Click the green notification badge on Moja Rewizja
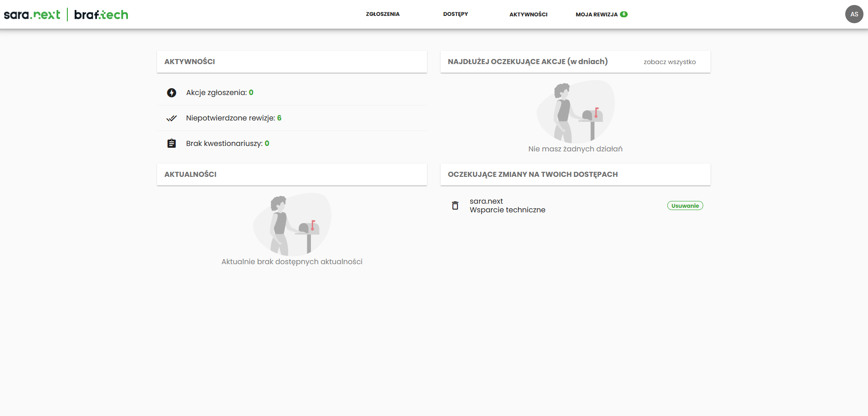The width and height of the screenshot is (868, 416). 624,14
